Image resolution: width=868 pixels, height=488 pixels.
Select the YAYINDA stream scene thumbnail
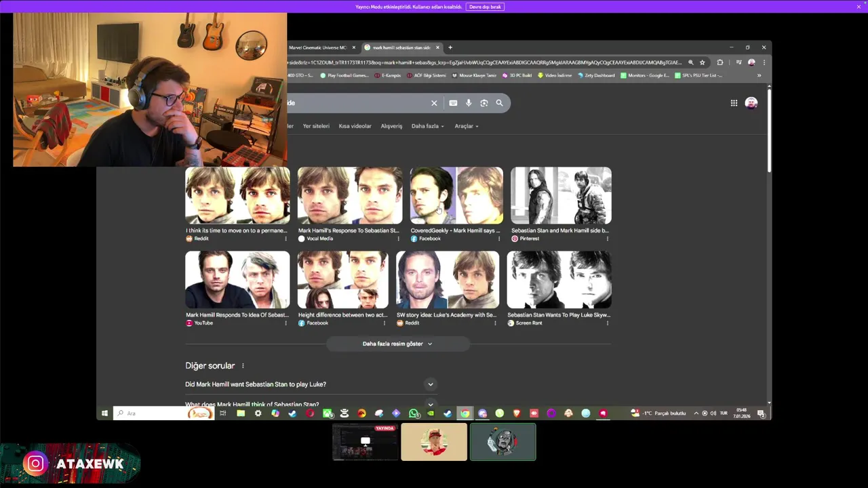pyautogui.click(x=365, y=442)
